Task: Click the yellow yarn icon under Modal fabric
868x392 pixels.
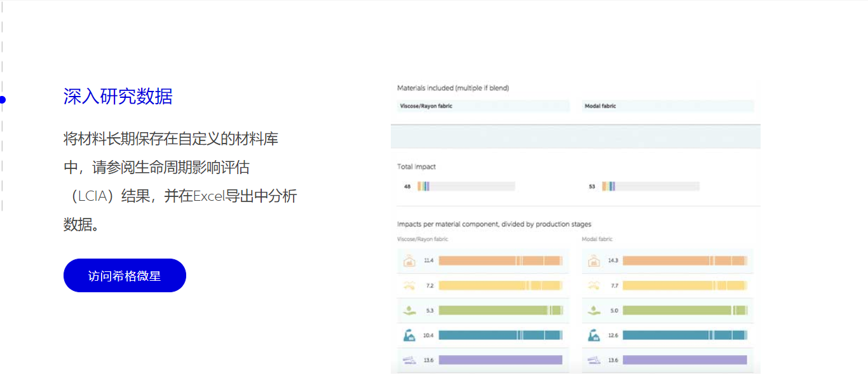Action: (593, 286)
